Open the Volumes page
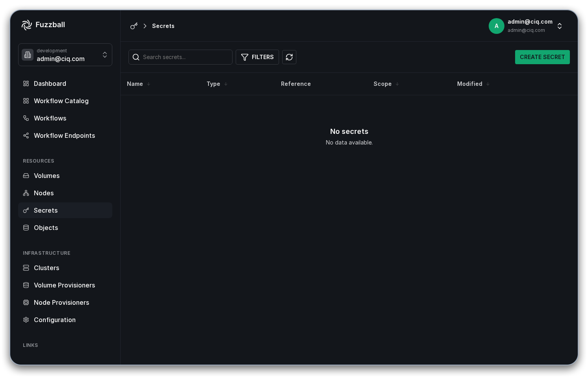 [x=65, y=176]
